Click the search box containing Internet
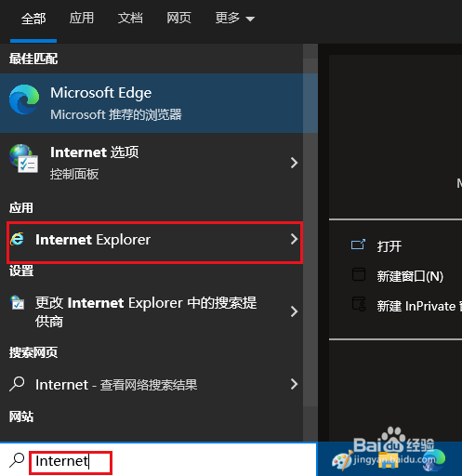 [158, 460]
